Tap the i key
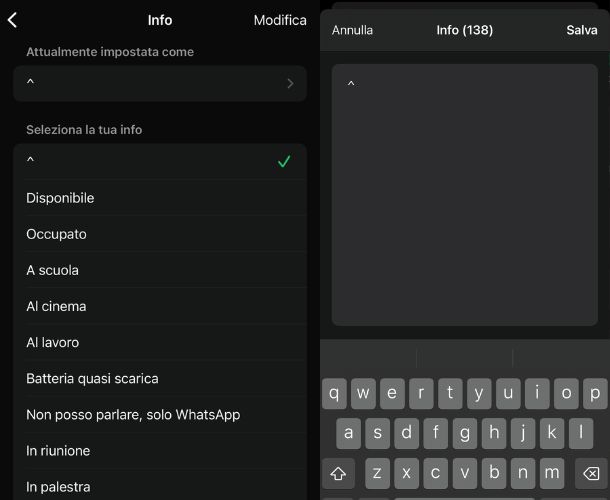 (x=537, y=393)
